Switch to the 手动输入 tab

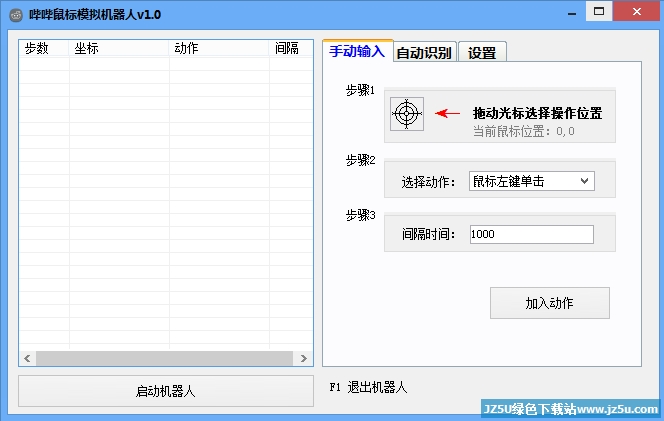coord(357,51)
